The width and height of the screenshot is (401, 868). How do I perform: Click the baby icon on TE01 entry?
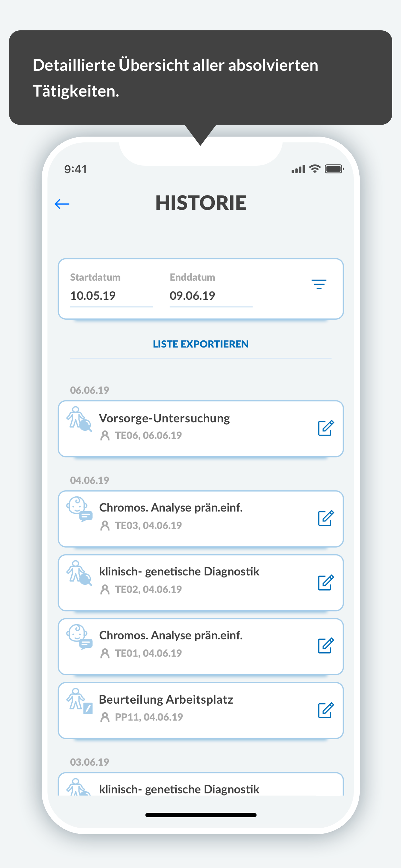pyautogui.click(x=79, y=636)
